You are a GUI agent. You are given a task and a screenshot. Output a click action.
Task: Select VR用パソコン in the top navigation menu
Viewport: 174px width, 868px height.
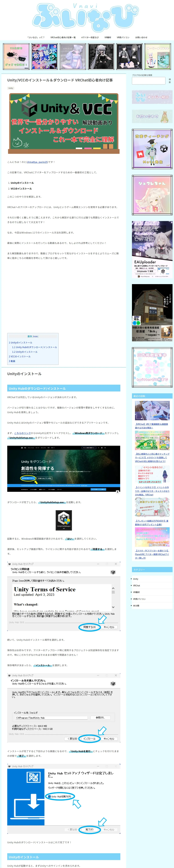123,37
